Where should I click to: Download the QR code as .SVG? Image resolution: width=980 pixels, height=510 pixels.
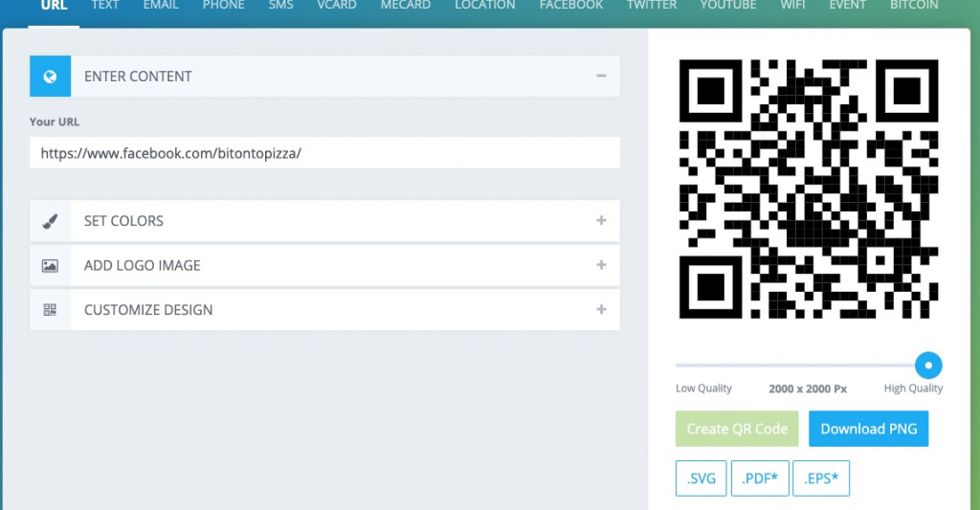(x=701, y=478)
